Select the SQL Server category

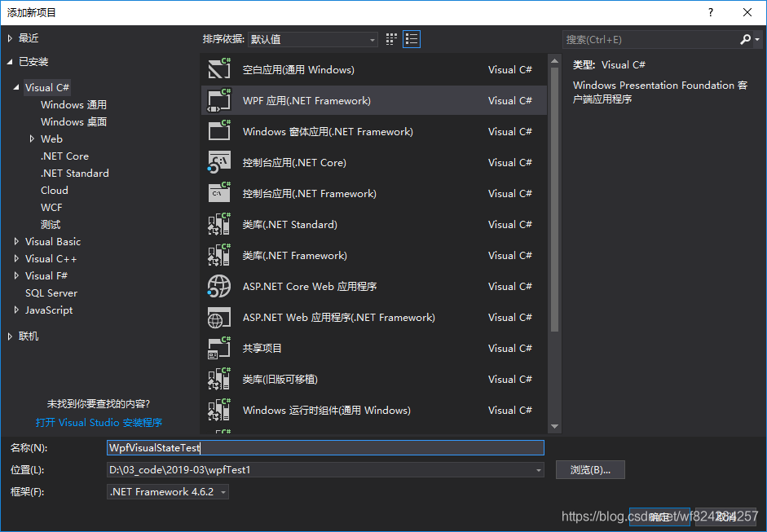point(51,293)
